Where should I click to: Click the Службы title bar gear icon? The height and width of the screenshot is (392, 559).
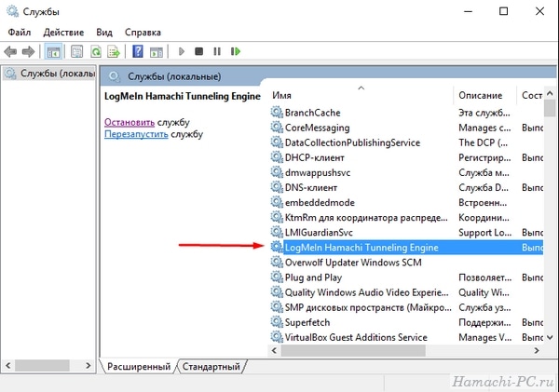pos(12,11)
